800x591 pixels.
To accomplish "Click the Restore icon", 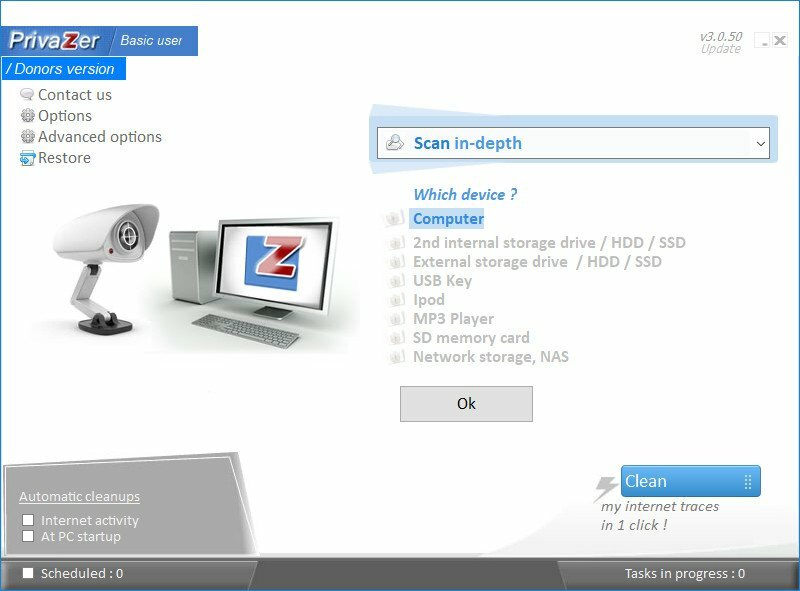I will [x=27, y=157].
